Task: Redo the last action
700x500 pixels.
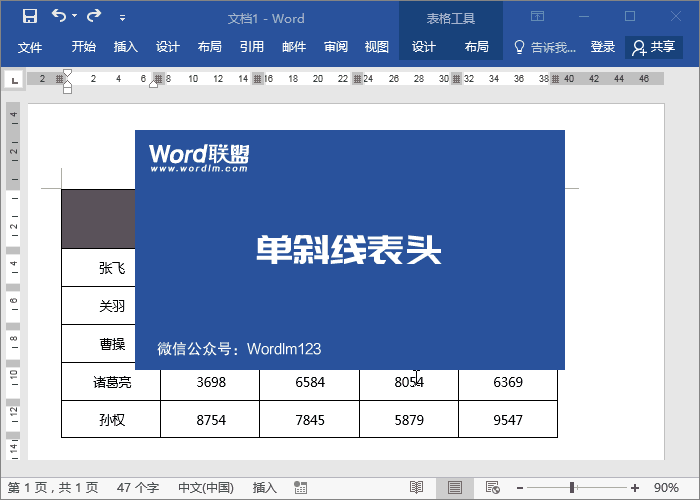Action: pyautogui.click(x=94, y=16)
